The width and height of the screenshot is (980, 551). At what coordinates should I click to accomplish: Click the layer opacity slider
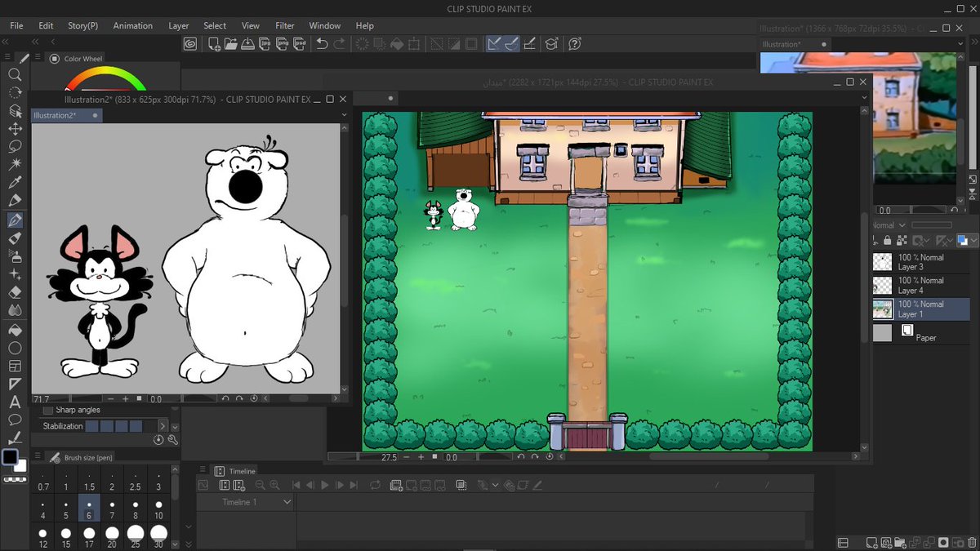coord(932,225)
